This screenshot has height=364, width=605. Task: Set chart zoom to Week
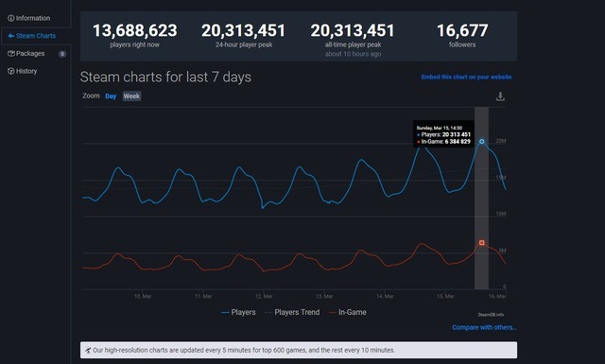pos(131,96)
